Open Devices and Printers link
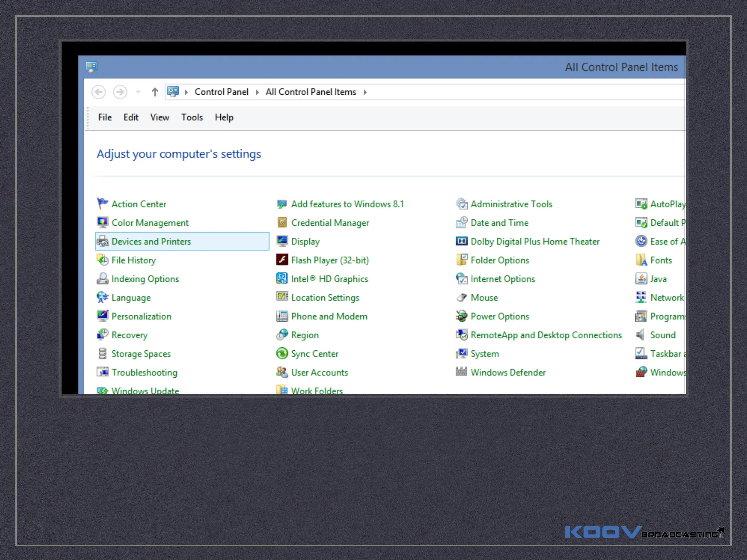Viewport: 747px width, 560px height. click(x=151, y=241)
